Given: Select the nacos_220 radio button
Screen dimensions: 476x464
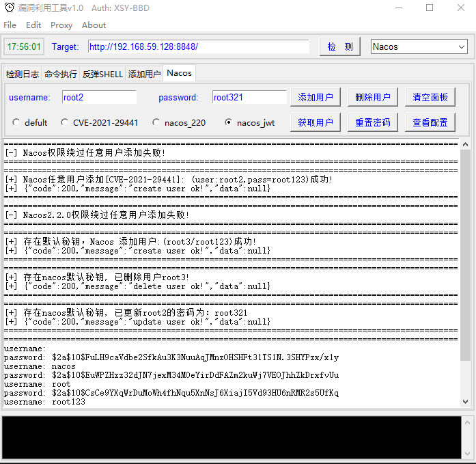Looking at the screenshot, I should (156, 122).
